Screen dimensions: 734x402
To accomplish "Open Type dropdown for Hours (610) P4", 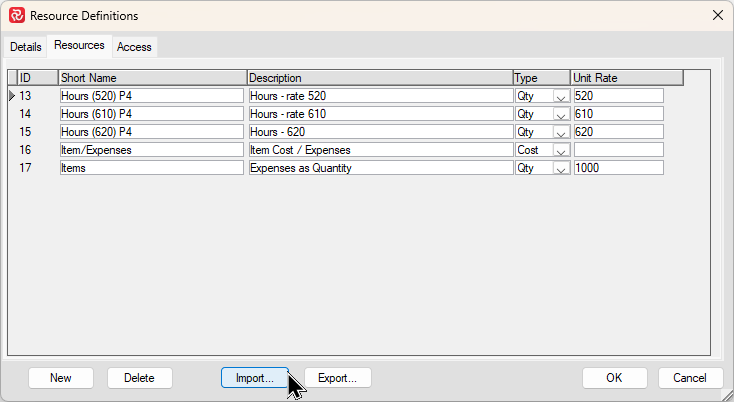I will 560,114.
